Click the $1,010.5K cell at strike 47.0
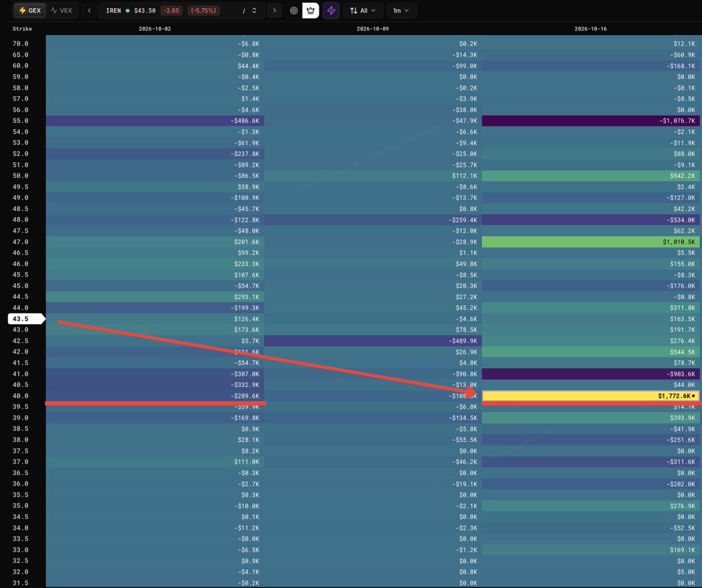Viewport: 702px width, 588px height. (x=591, y=242)
